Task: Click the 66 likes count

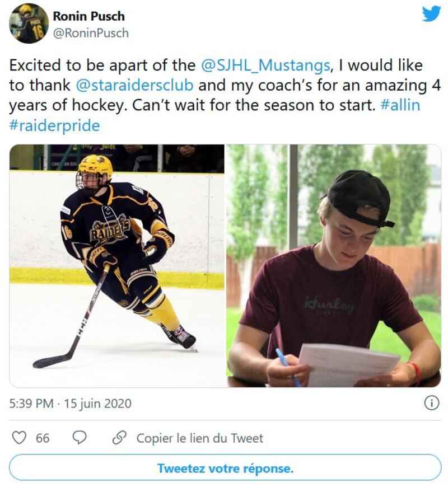Action: (43, 438)
